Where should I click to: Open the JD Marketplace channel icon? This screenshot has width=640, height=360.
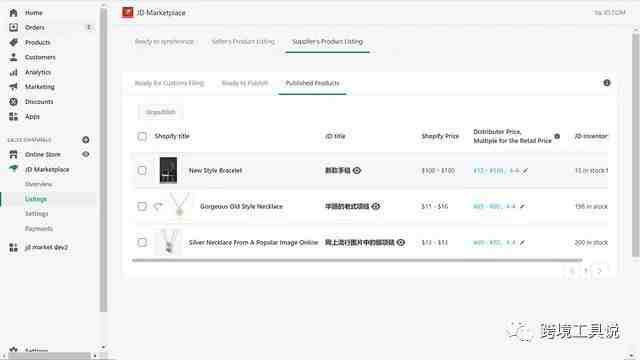point(13,169)
